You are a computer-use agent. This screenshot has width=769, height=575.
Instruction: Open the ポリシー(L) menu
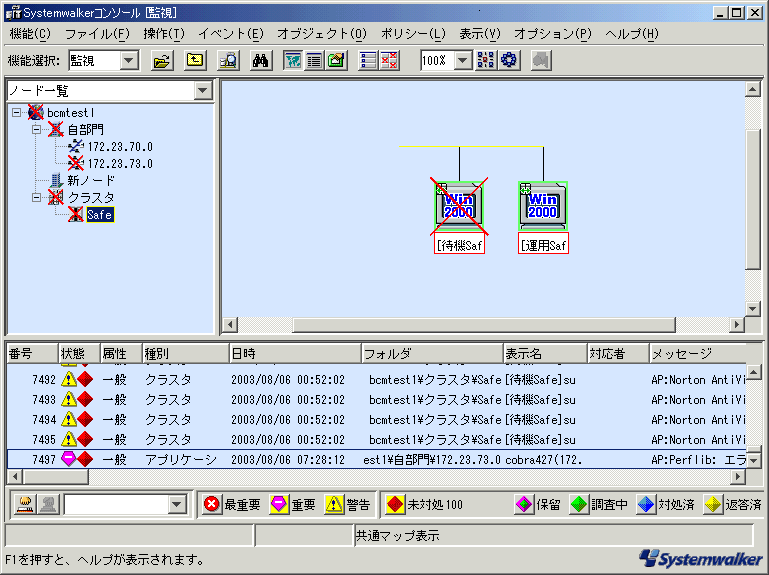pyautogui.click(x=413, y=34)
